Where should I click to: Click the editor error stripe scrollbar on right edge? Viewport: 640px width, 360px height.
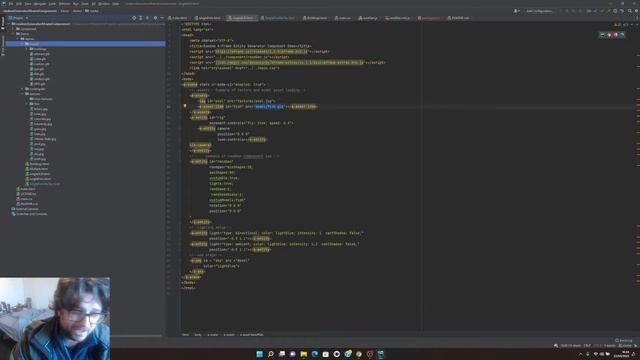pos(638,176)
